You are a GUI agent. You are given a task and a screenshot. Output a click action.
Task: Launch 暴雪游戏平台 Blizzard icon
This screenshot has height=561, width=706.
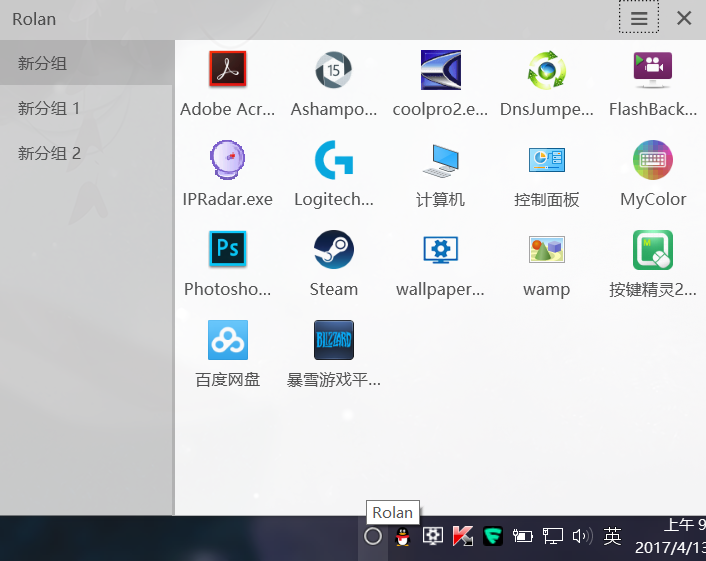click(x=334, y=339)
